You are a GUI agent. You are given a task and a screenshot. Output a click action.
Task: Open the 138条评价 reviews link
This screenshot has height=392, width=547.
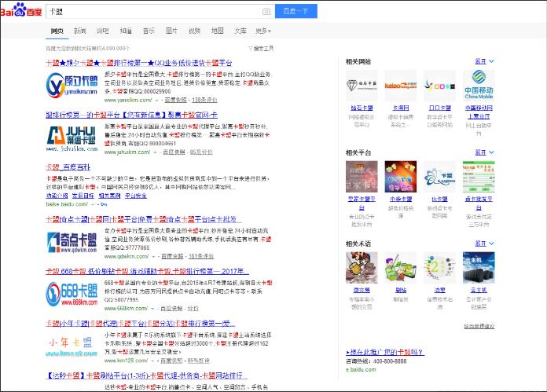tap(204, 101)
